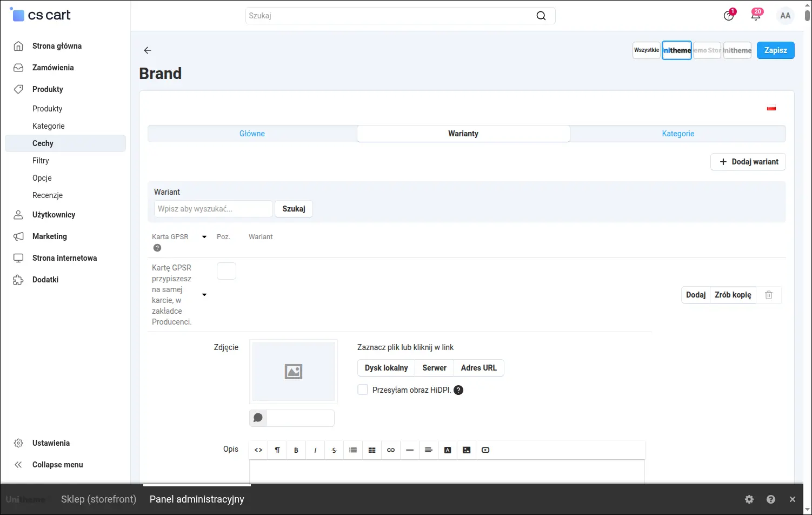Image resolution: width=812 pixels, height=515 pixels.
Task: Open Strona internetowa sidebar menu
Action: [x=65, y=258]
